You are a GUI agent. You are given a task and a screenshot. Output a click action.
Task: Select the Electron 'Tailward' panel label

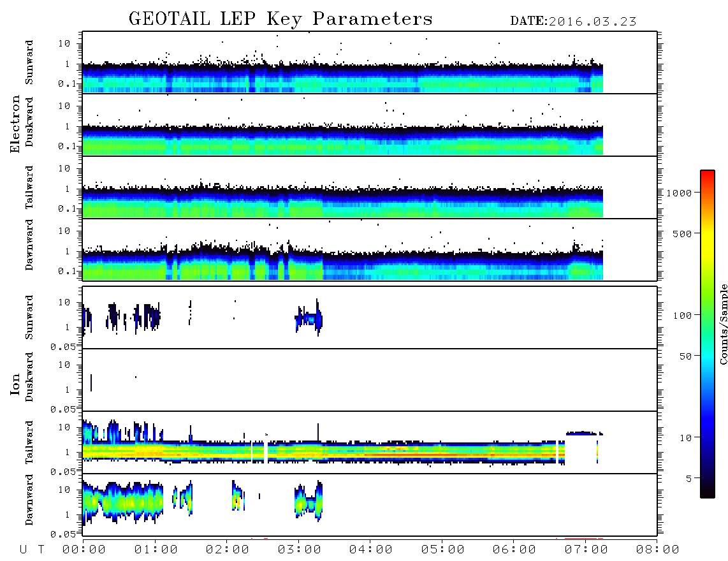[29, 187]
